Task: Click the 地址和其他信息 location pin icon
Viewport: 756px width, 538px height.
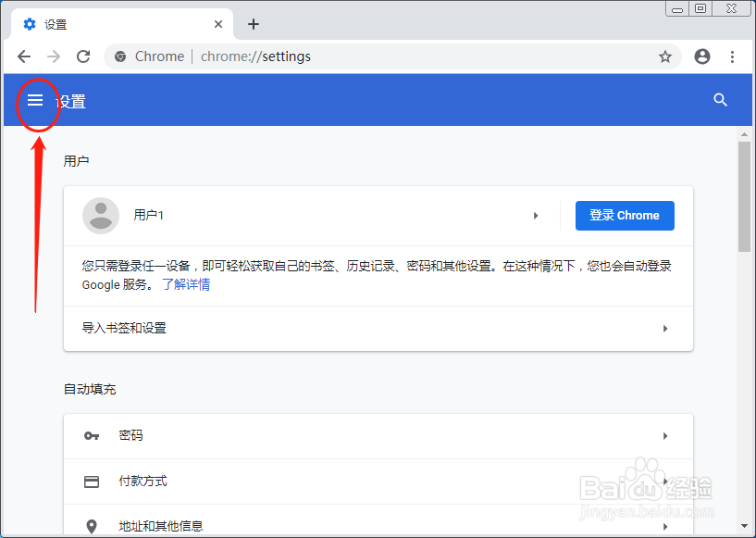Action: click(x=91, y=525)
